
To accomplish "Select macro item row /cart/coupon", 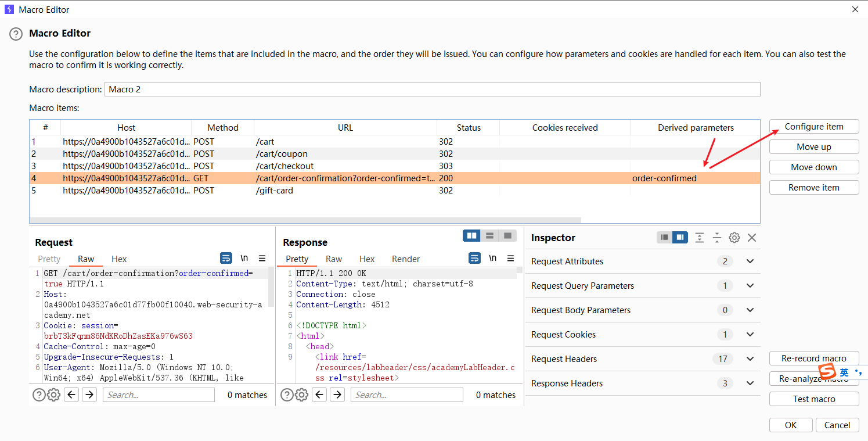I will pyautogui.click(x=395, y=154).
